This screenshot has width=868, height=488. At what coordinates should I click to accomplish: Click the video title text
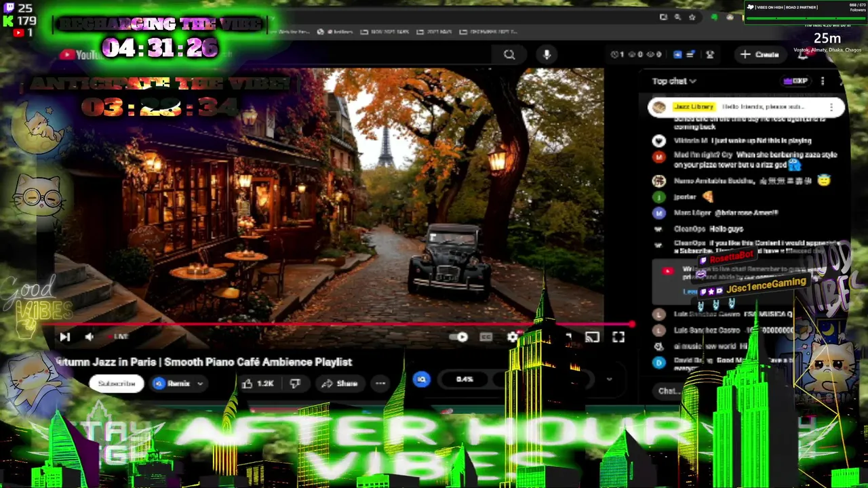coord(205,363)
